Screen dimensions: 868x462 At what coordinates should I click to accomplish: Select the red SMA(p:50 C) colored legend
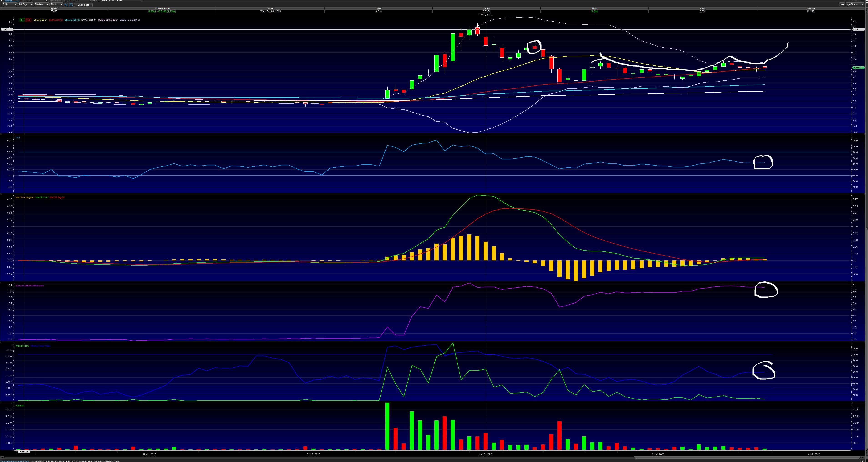56,20
